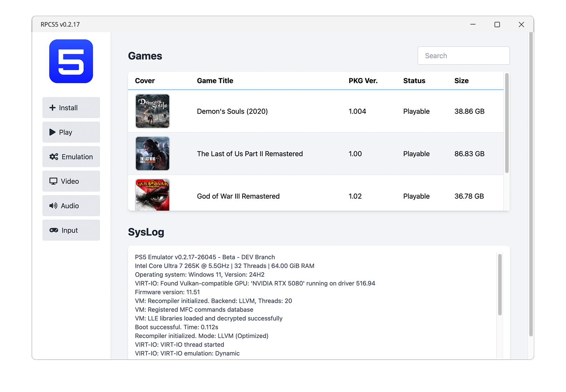Open Input settings
Image resolution: width=566 pixels, height=392 pixels.
pyautogui.click(x=71, y=230)
